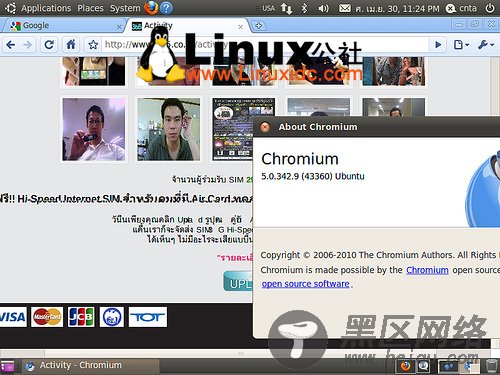Click the MasterCard payment logo

(47, 317)
